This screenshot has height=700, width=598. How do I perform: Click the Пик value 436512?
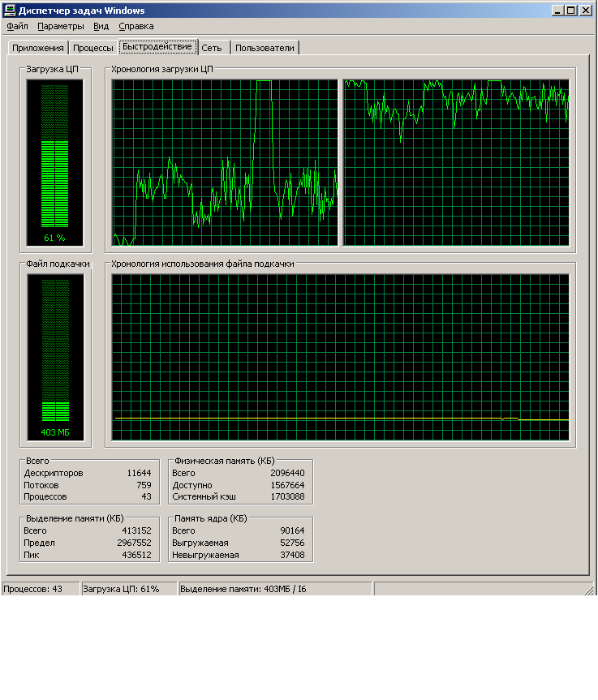pyautogui.click(x=136, y=555)
